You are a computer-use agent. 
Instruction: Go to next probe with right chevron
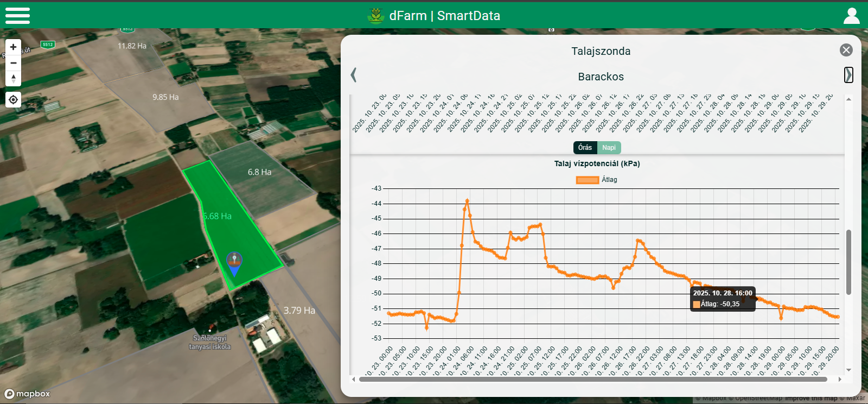tap(848, 75)
